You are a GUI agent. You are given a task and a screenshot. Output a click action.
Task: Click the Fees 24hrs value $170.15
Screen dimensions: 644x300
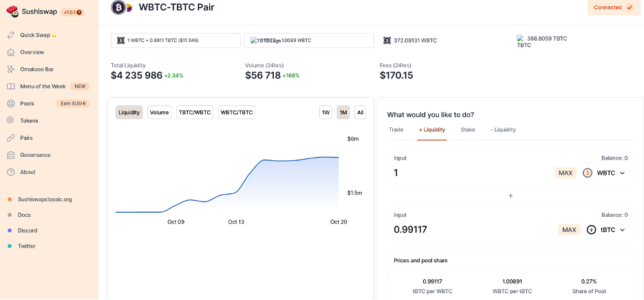[396, 76]
